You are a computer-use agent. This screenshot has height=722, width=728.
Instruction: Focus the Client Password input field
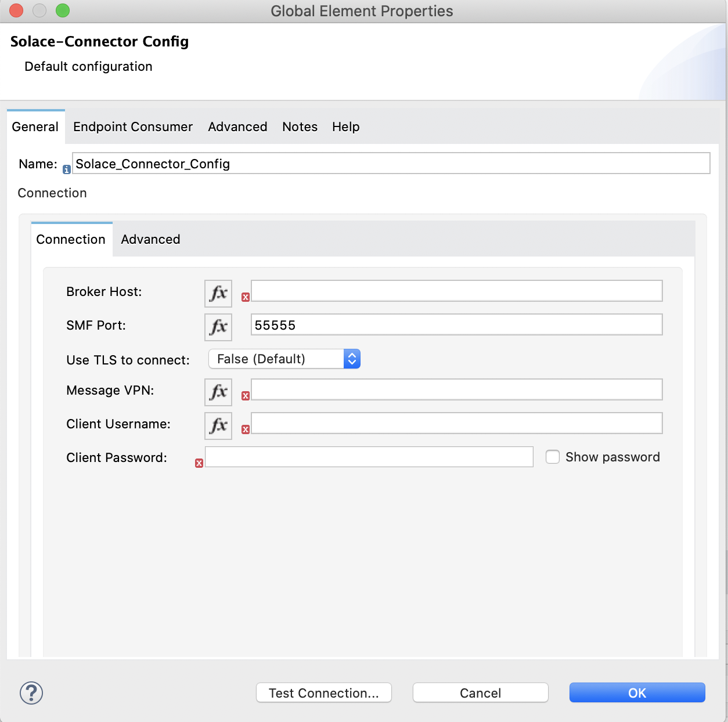[369, 457]
